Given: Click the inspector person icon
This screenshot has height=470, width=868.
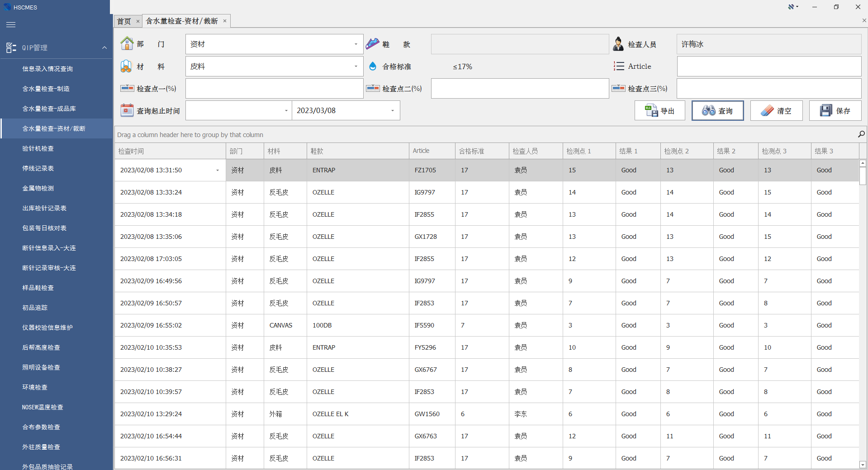Looking at the screenshot, I should click(x=618, y=44).
